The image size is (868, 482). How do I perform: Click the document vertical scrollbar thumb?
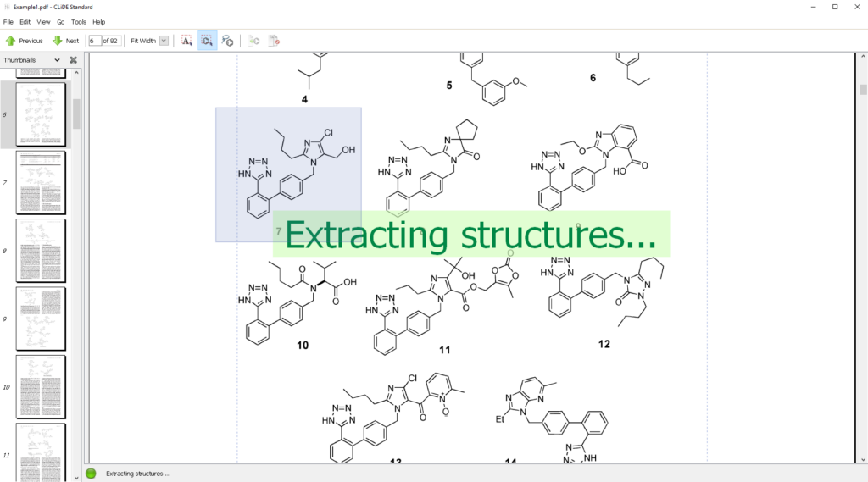click(x=863, y=90)
